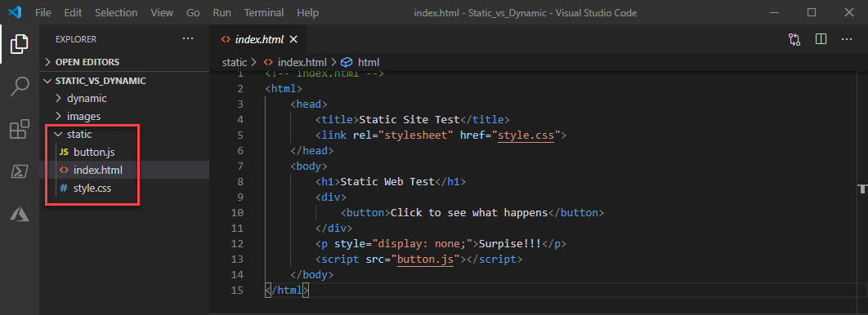This screenshot has width=868, height=315.
Task: Open editor More Actions ellipsis
Action: (847, 39)
